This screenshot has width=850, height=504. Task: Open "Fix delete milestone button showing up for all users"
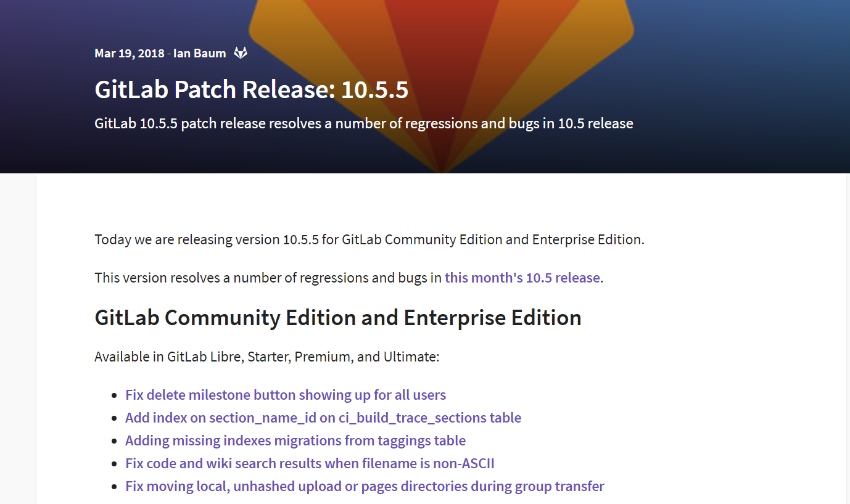286,395
